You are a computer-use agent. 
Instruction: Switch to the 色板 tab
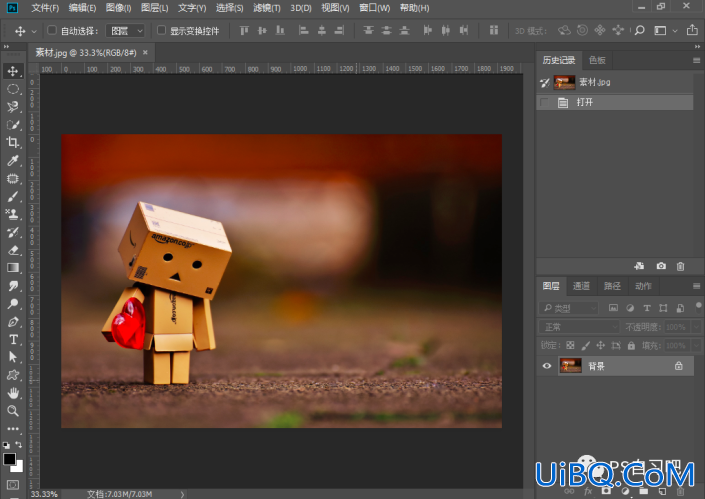(x=597, y=60)
